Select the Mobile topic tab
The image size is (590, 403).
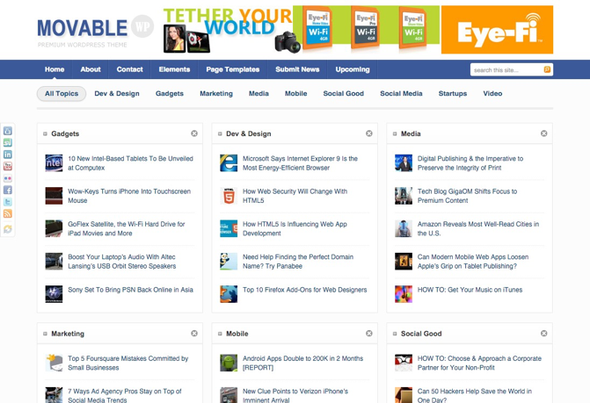[x=296, y=94]
